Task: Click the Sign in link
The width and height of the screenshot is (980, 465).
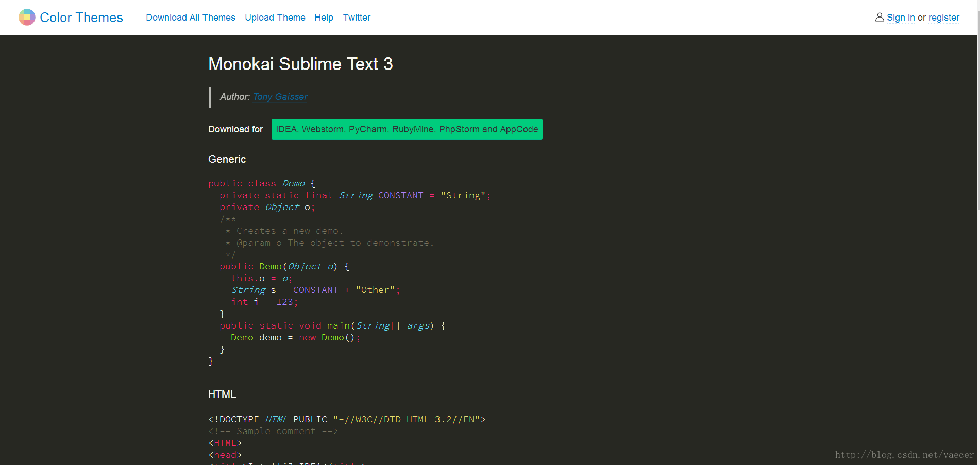Action: [x=901, y=18]
